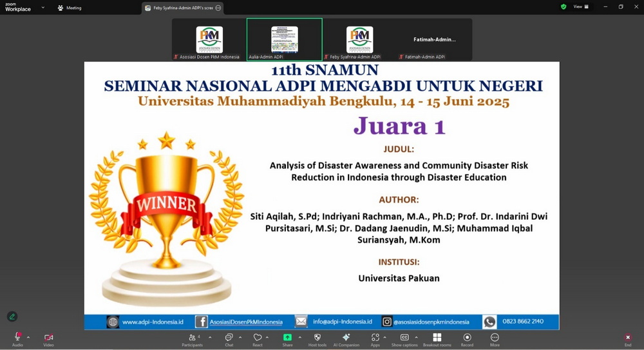Unmute microphone with the Audio button
Viewport: 644px width, 350px height.
click(x=17, y=339)
